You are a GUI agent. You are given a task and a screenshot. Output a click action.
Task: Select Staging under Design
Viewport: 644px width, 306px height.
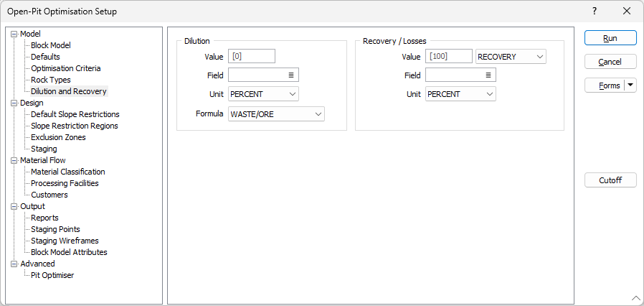tap(44, 149)
